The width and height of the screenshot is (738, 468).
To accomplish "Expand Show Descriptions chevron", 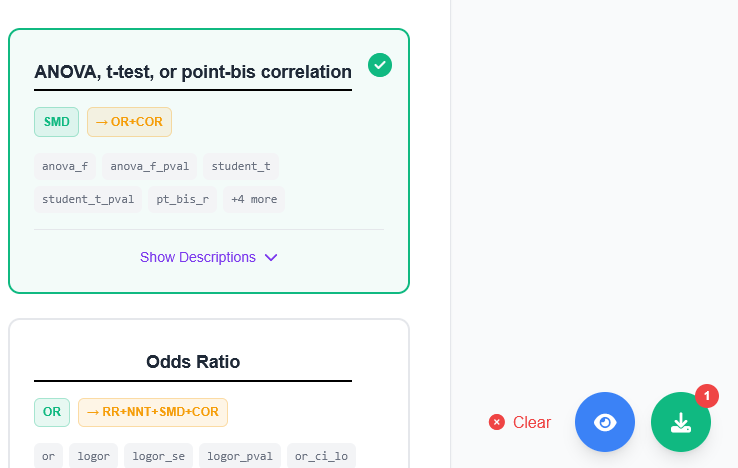I will click(x=271, y=257).
